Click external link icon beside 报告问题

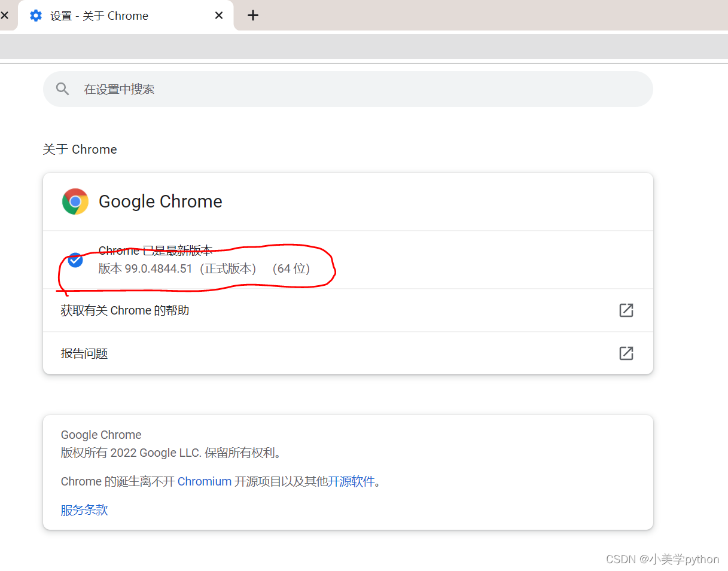626,353
